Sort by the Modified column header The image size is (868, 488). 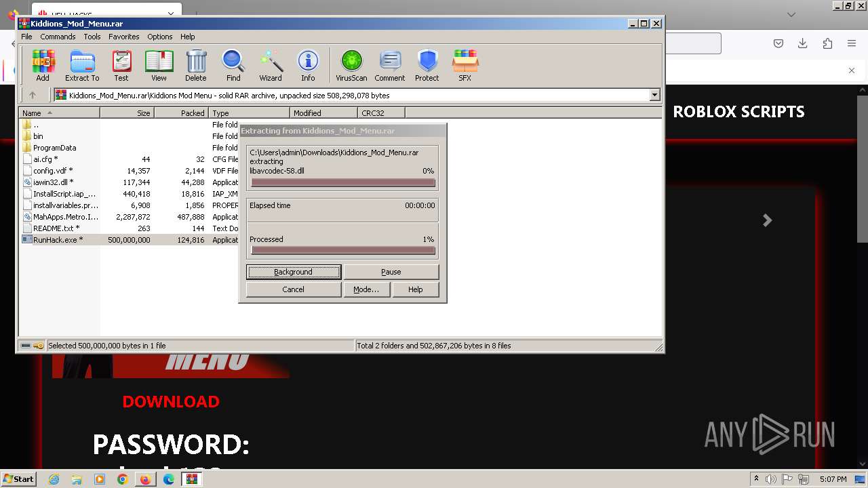click(324, 113)
